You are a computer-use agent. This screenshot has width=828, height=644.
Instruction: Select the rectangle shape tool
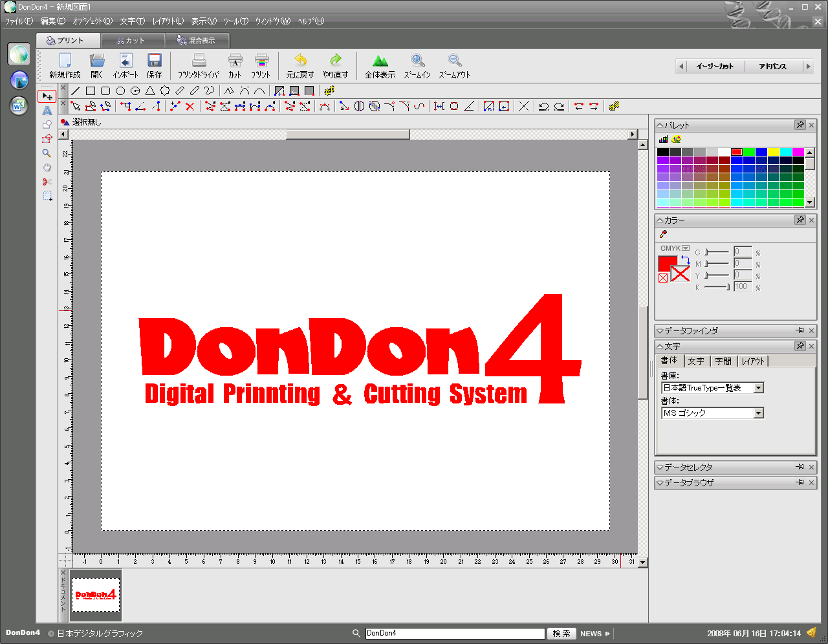pos(91,91)
